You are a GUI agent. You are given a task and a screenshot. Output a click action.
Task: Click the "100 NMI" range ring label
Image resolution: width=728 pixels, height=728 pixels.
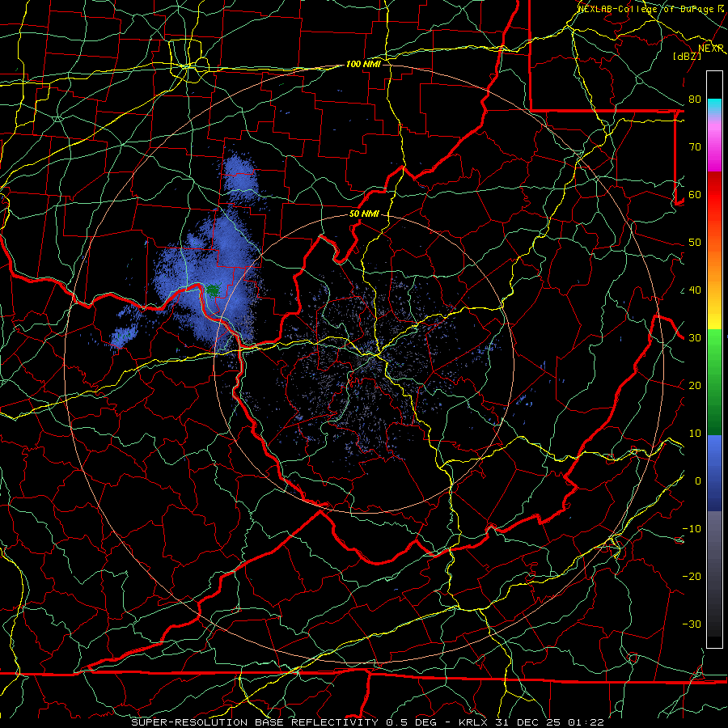point(363,64)
